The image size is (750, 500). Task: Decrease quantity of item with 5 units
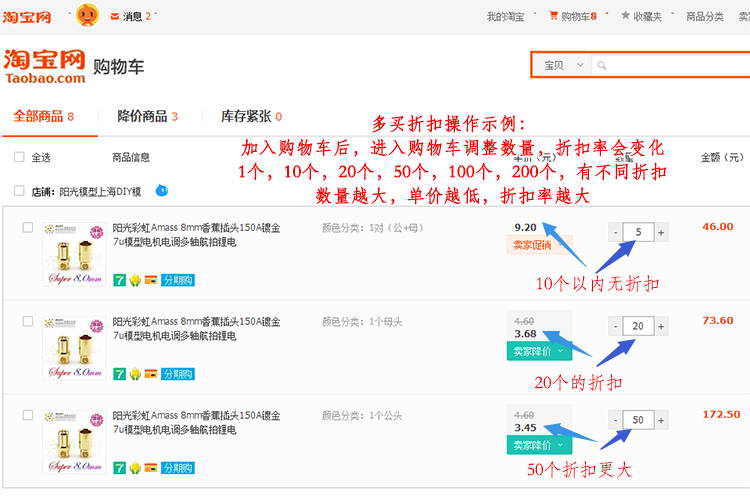point(615,232)
